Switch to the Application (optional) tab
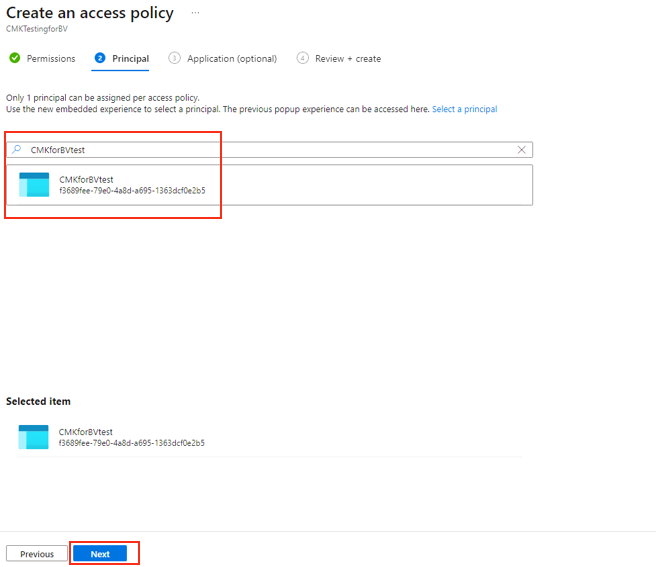This screenshot has height=567, width=656. pos(230,59)
